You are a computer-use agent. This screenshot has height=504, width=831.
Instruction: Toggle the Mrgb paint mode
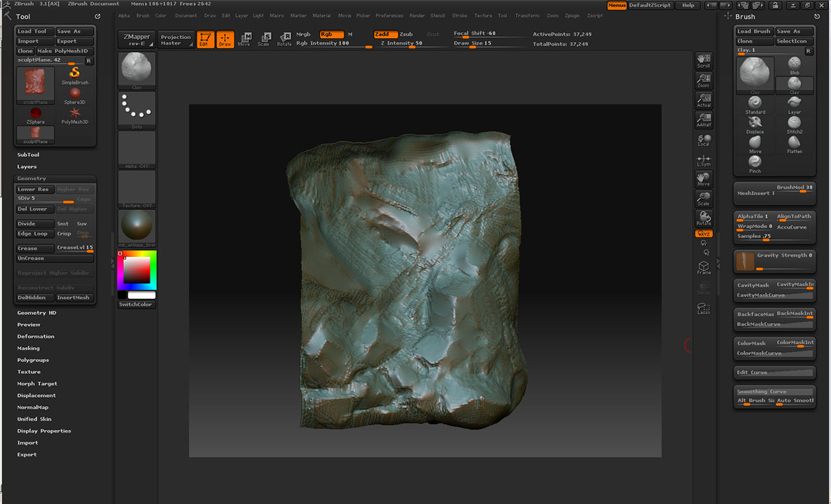click(303, 34)
